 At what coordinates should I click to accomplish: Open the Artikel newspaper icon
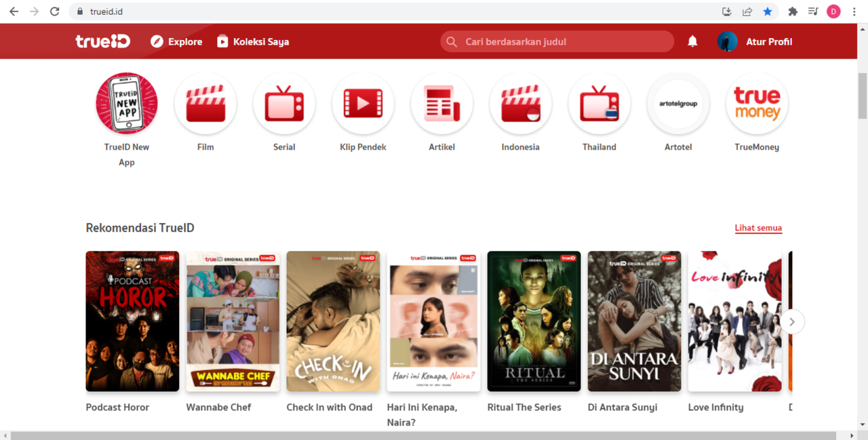click(442, 104)
